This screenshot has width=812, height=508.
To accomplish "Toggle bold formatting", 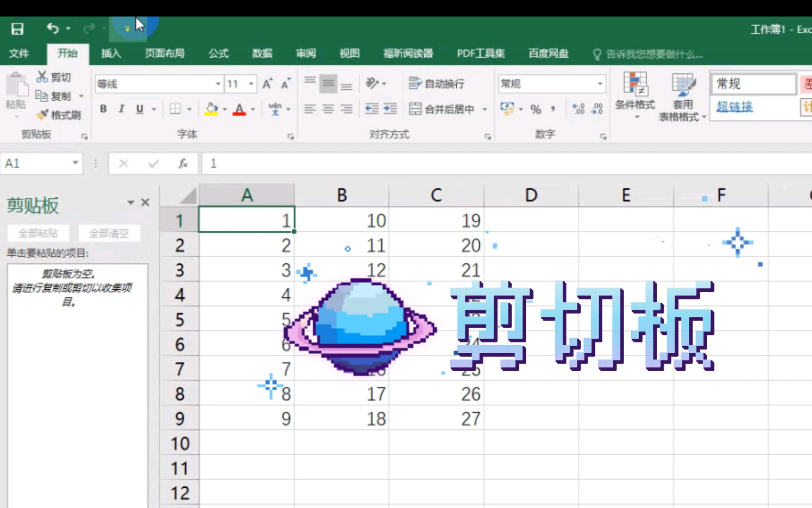I will [x=103, y=109].
